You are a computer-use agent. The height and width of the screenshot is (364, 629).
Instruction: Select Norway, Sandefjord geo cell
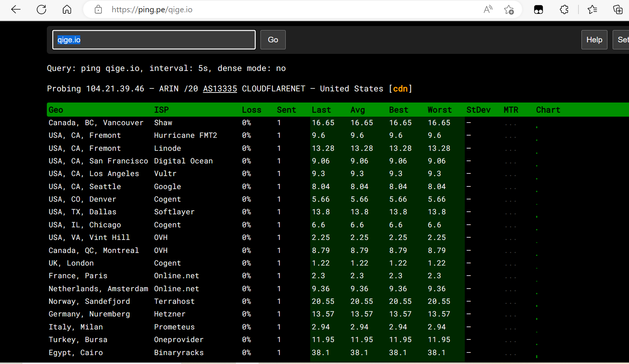[89, 302]
